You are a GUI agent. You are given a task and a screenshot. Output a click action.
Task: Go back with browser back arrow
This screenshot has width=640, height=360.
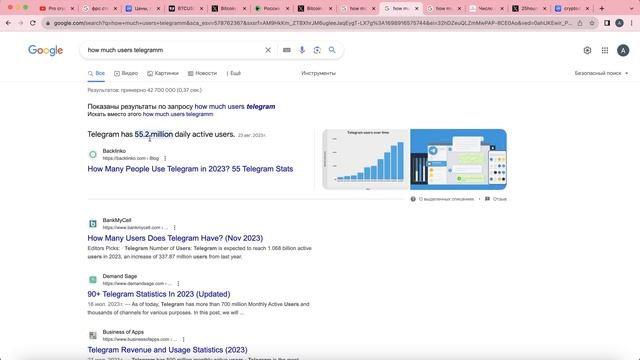(x=9, y=23)
